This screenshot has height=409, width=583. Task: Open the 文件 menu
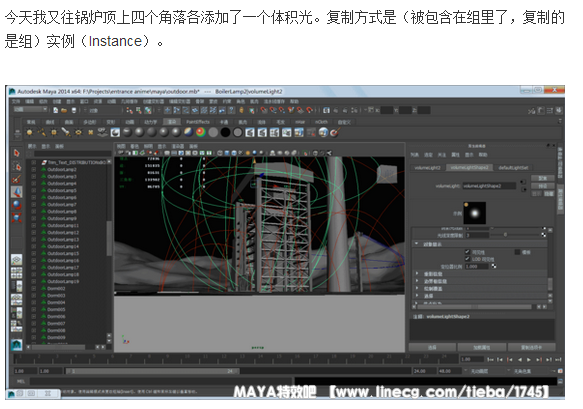tap(17, 101)
